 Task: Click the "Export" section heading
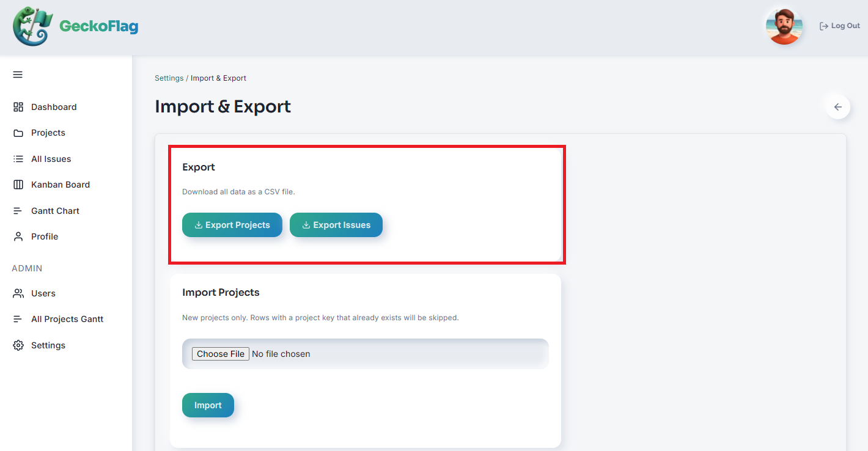pos(199,167)
